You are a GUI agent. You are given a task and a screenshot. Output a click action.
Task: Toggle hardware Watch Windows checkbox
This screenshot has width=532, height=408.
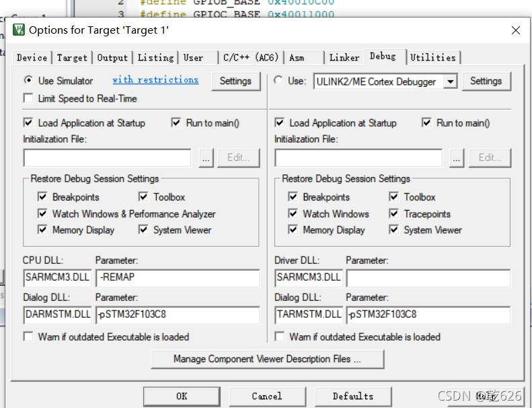(x=293, y=213)
